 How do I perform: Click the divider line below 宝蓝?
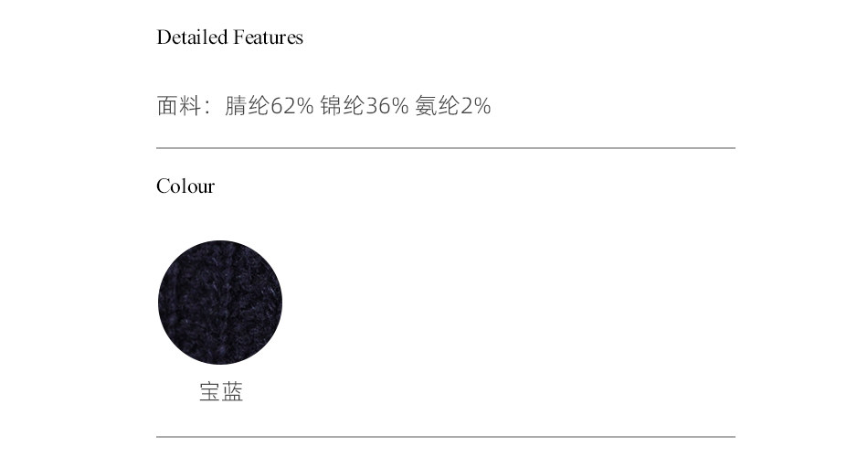tap(445, 437)
